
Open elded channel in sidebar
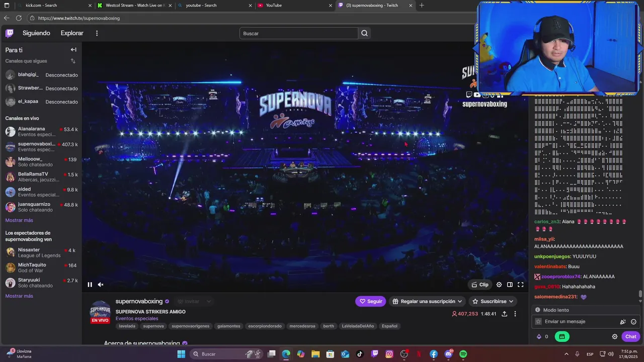(x=41, y=192)
